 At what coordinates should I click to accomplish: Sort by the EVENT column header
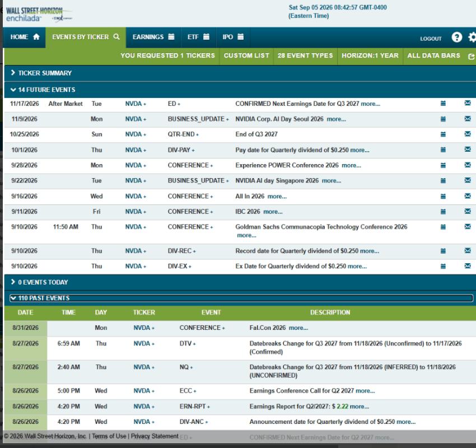pos(211,312)
